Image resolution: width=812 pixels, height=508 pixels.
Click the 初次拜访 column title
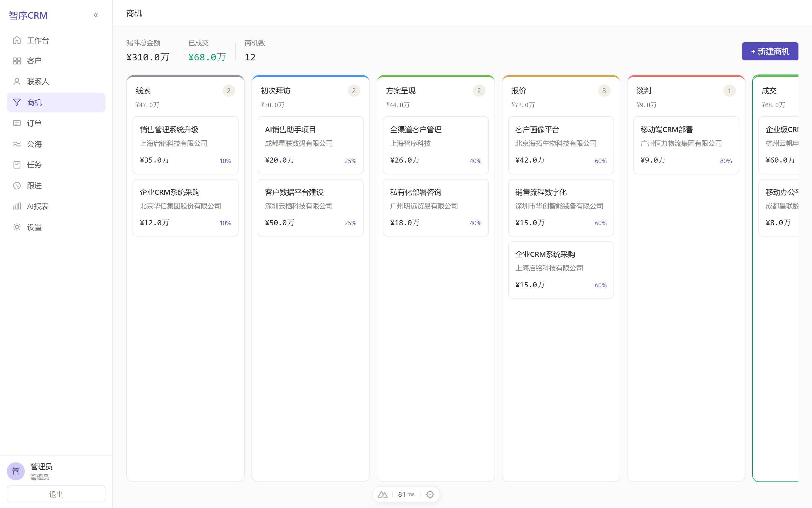(275, 91)
